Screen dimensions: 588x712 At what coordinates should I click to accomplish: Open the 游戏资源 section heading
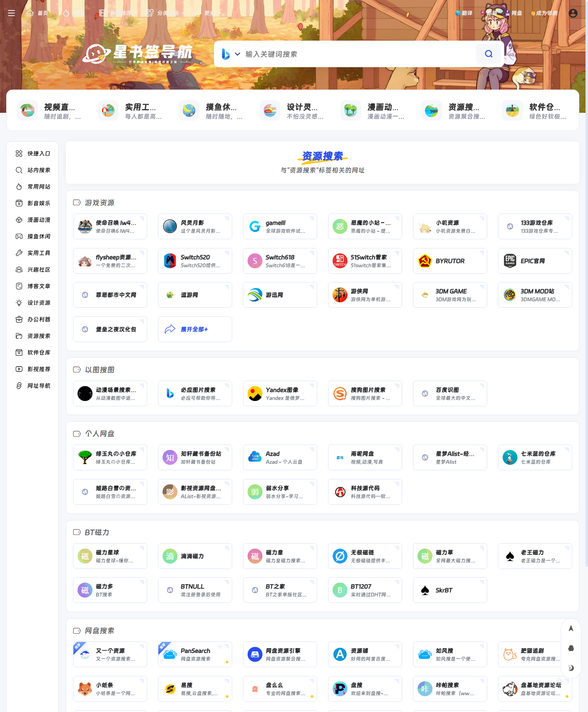click(x=100, y=203)
